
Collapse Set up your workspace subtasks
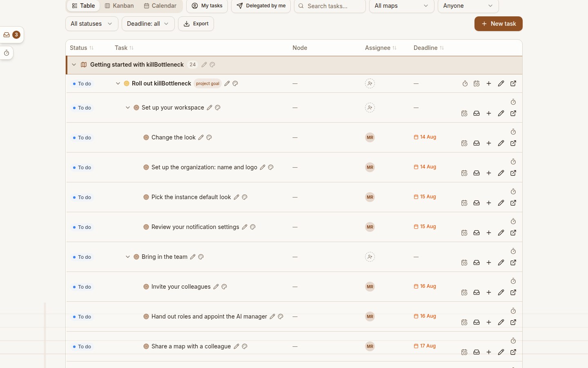pyautogui.click(x=128, y=108)
